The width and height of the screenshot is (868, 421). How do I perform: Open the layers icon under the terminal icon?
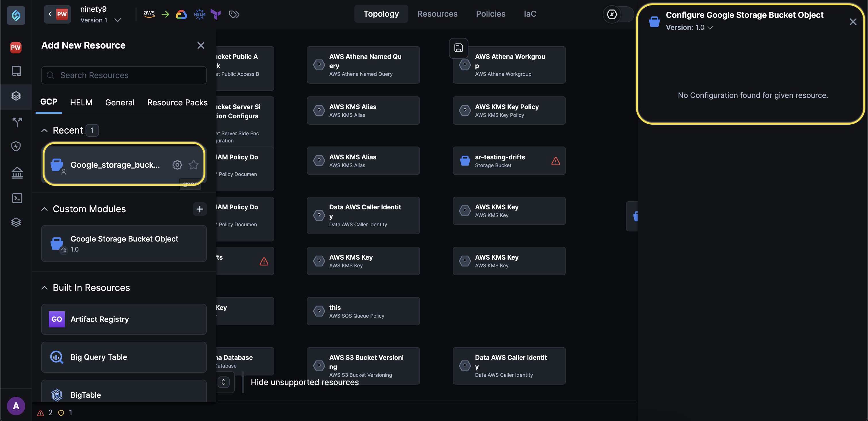point(16,222)
